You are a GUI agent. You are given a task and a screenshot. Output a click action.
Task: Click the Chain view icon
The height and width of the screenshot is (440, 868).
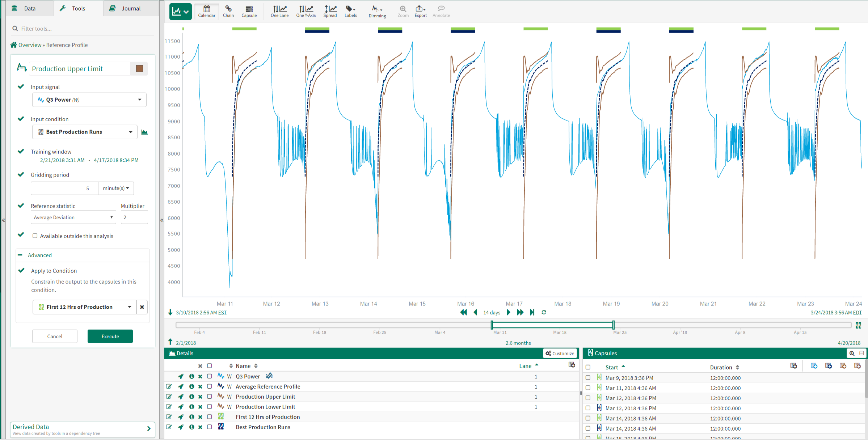point(228,11)
